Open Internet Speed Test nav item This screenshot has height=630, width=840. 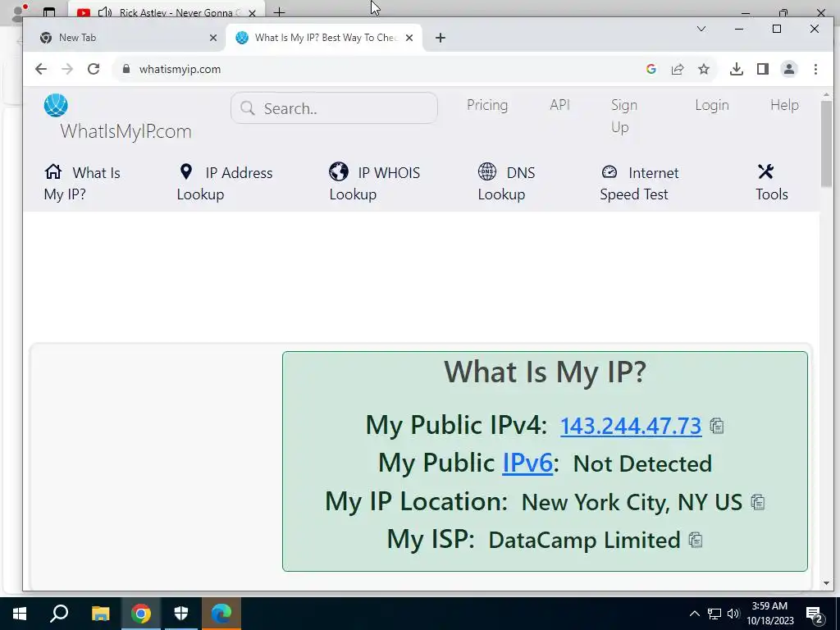[639, 183]
